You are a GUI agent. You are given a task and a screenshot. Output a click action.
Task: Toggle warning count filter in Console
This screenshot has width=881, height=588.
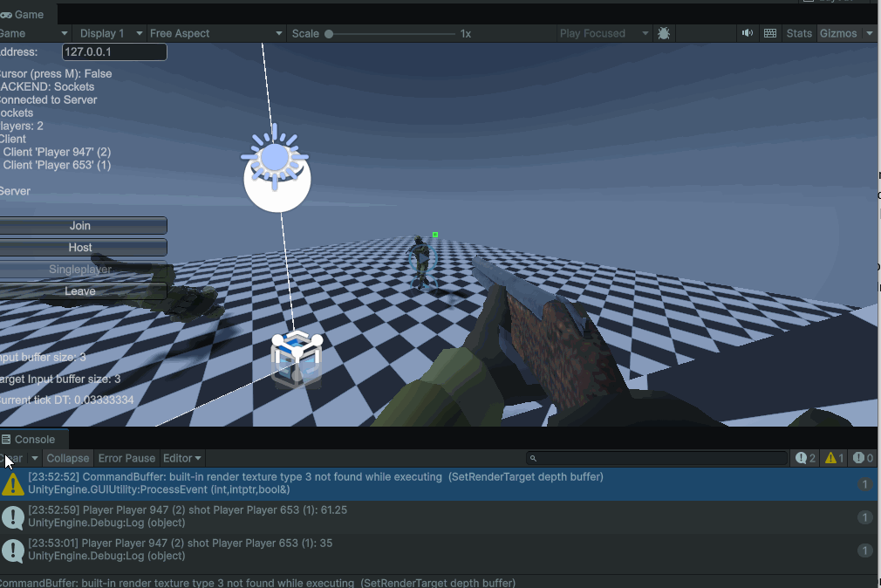pos(834,458)
